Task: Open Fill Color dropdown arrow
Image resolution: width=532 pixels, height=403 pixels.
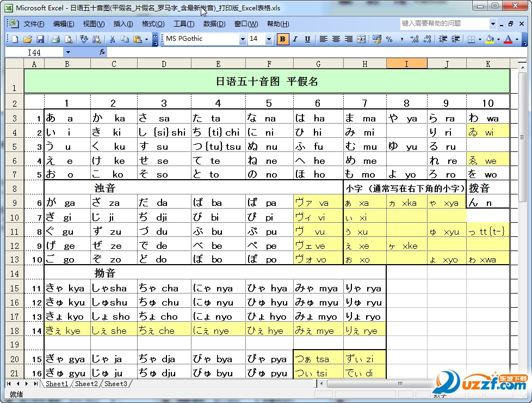Action: tap(498, 39)
